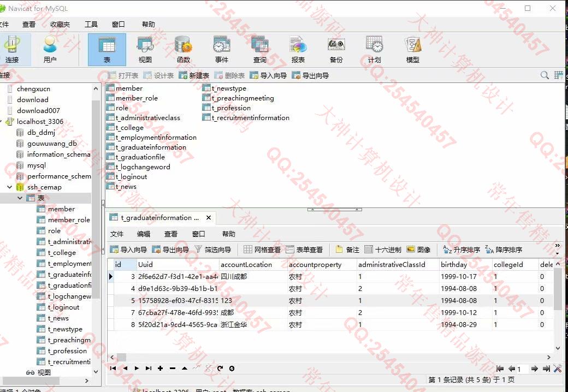Open main 帮助 (Help) menu
The height and width of the screenshot is (392, 568).
coord(148,24)
